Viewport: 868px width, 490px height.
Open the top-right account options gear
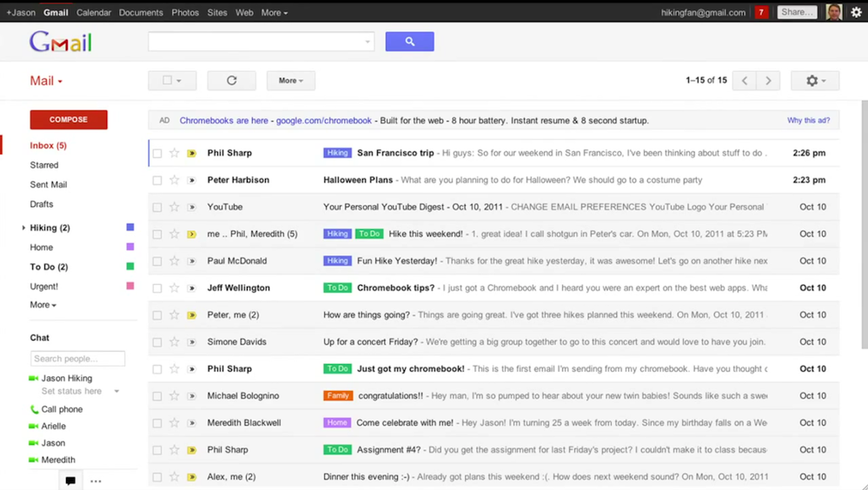click(x=856, y=12)
